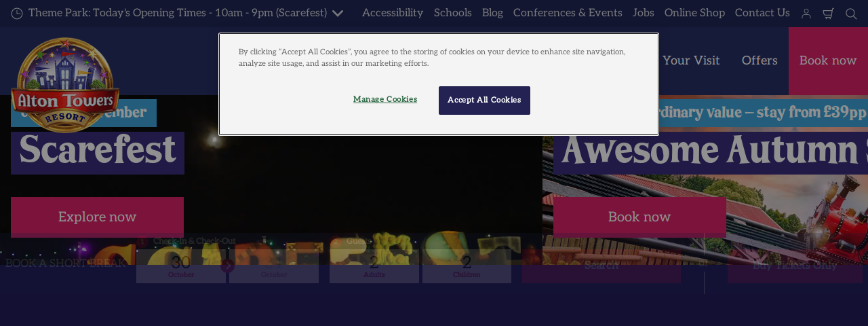Expand the opening times chevron
This screenshot has height=326, width=868.
point(338,14)
